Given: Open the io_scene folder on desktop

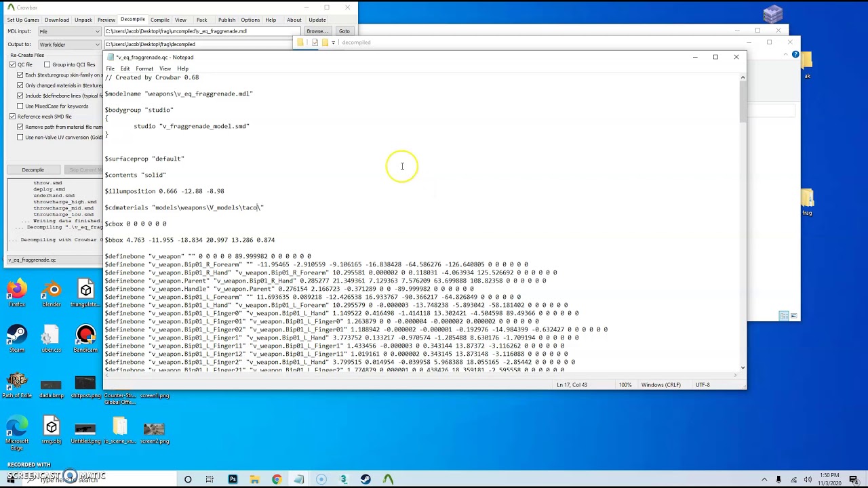Looking at the screenshot, I should 120,431.
